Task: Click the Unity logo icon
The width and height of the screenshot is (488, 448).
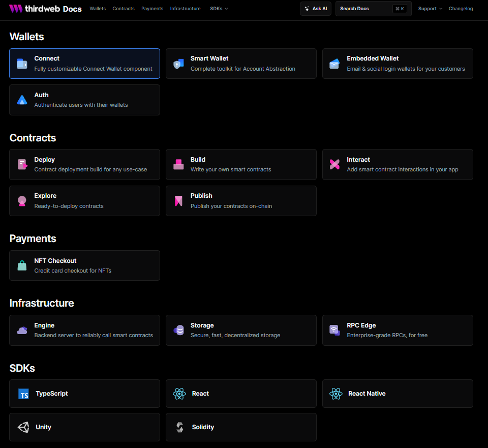Action: (x=23, y=427)
